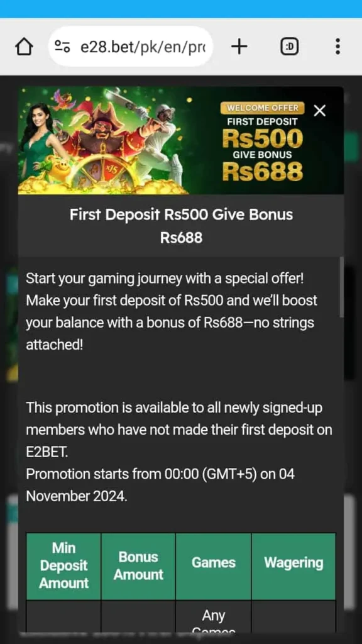The width and height of the screenshot is (362, 644).
Task: Select the Games column header
Action: [214, 565]
